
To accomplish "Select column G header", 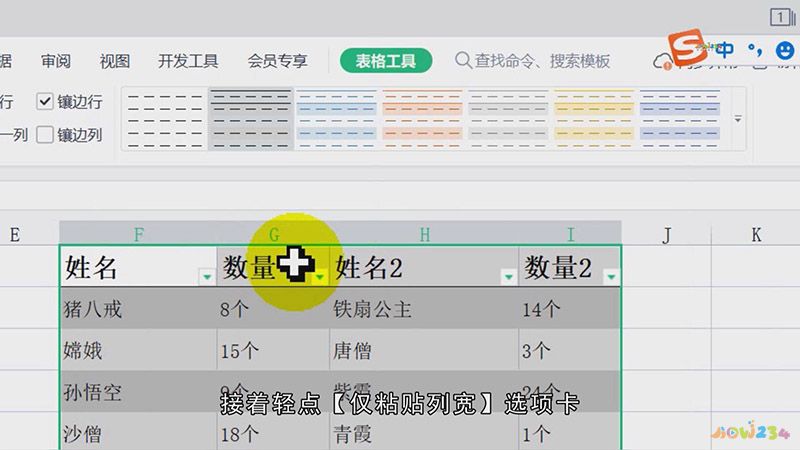I will coord(273,235).
